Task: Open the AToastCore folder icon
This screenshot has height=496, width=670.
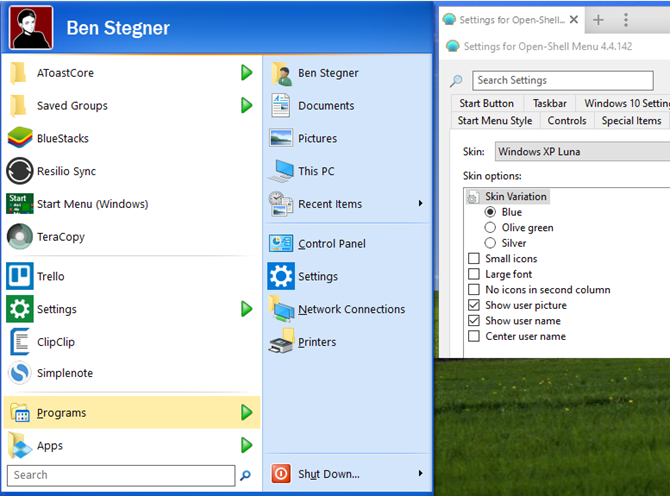Action: click(18, 73)
